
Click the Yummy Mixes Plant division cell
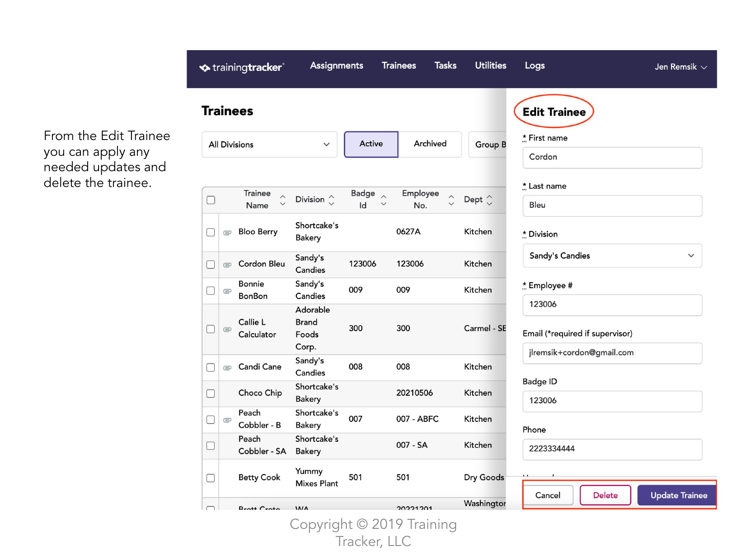(317, 477)
